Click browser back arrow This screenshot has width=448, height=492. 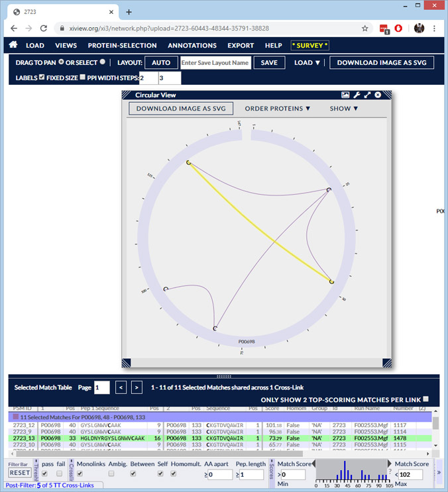pos(14,28)
